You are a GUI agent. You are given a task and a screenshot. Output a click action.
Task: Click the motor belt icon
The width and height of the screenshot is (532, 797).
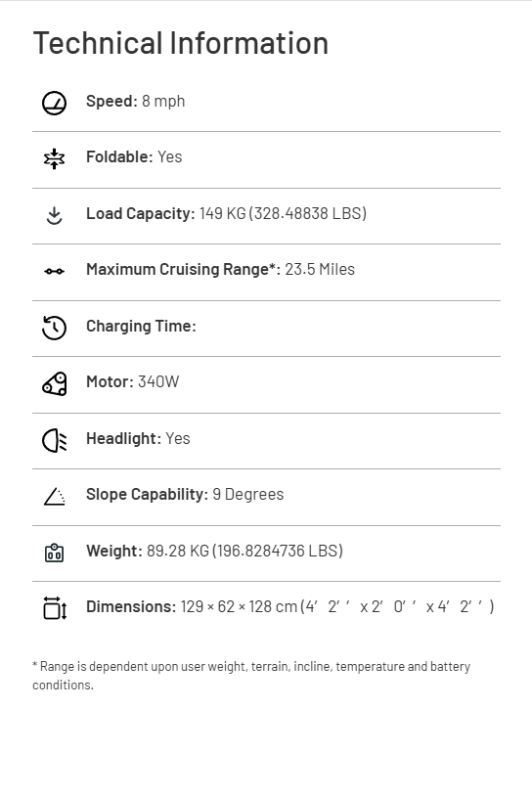tap(54, 384)
